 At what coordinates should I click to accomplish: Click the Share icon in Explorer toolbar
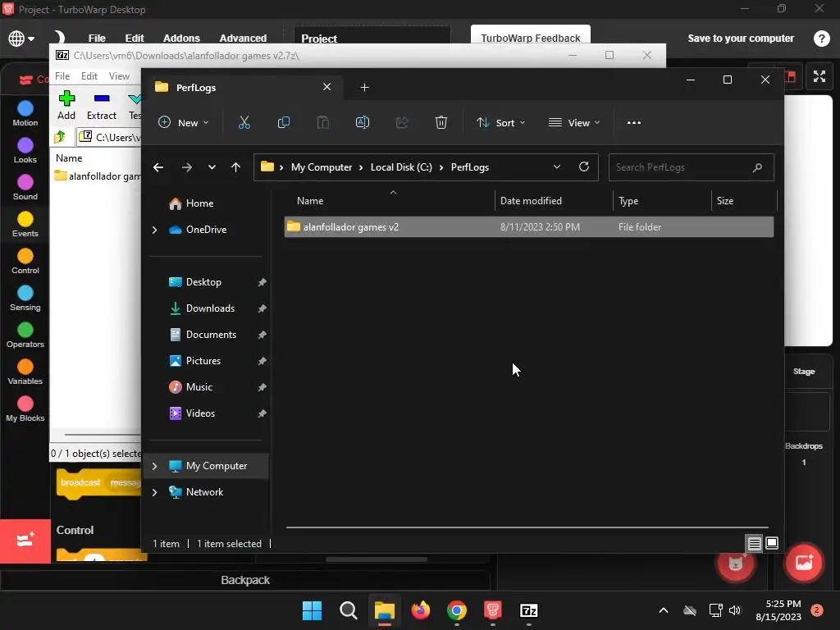pos(402,123)
